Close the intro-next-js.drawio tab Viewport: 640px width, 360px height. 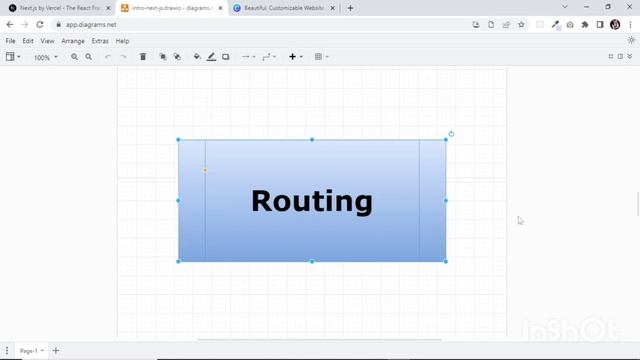tap(220, 8)
